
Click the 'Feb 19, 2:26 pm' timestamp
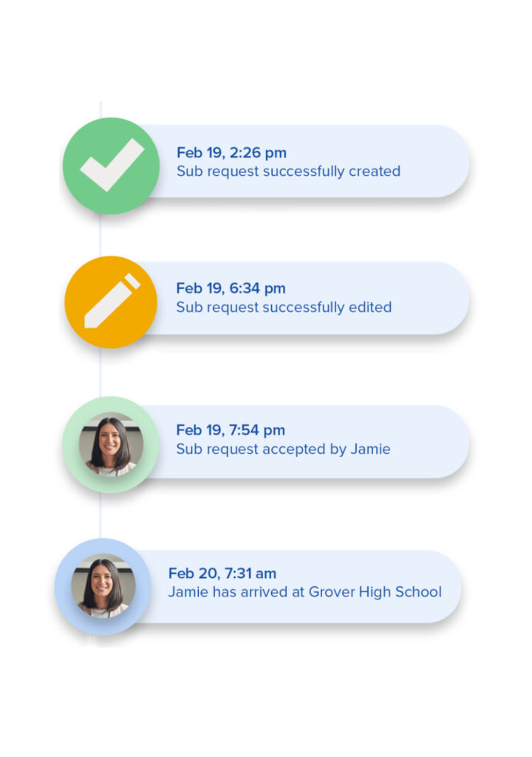point(232,152)
